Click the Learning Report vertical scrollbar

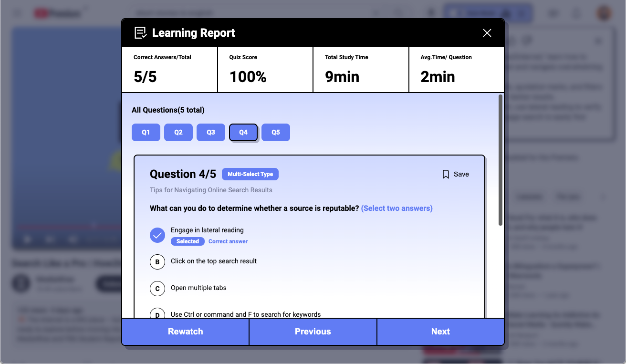[500, 160]
